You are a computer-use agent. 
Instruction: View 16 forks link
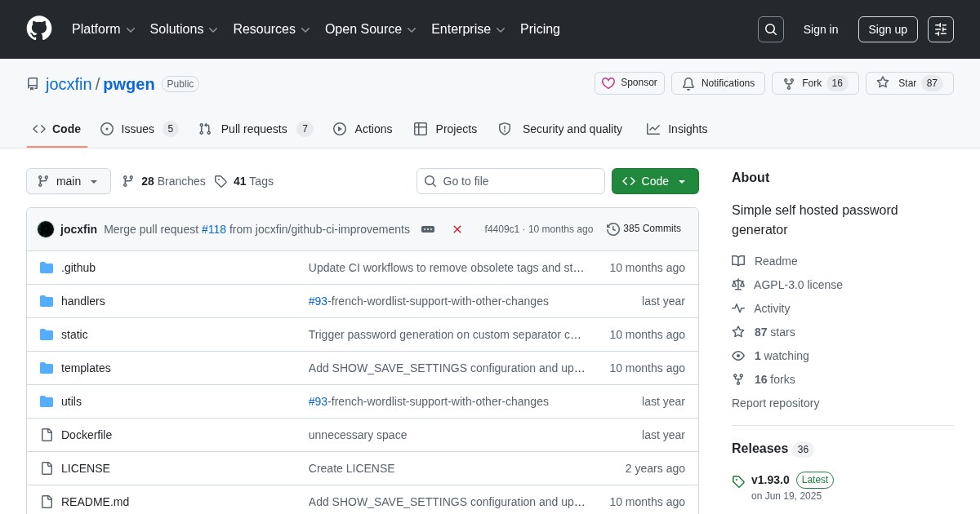coord(764,379)
